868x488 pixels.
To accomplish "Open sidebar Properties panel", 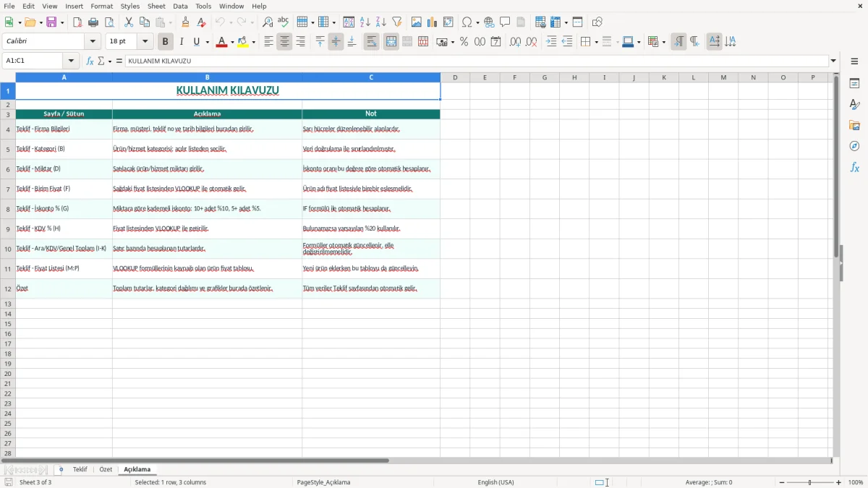I will (854, 84).
